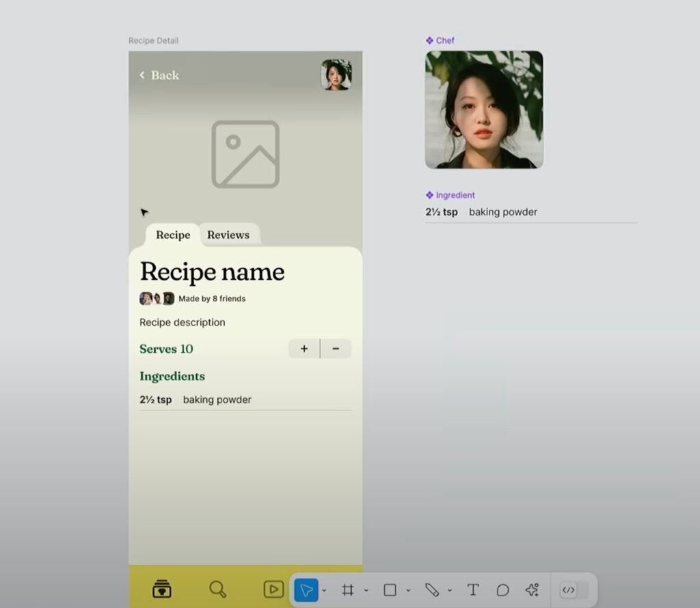Select the Comment tool

tap(502, 590)
